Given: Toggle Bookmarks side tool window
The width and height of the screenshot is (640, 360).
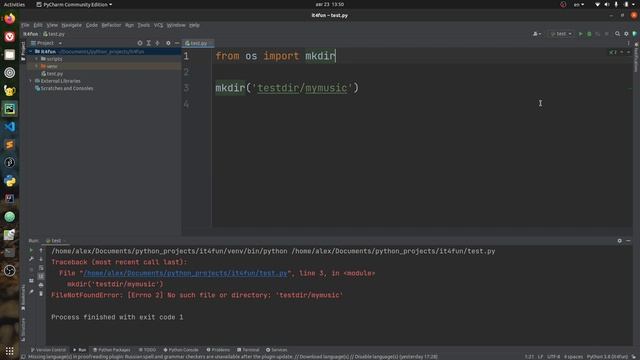Looking at the screenshot, I should point(23,298).
